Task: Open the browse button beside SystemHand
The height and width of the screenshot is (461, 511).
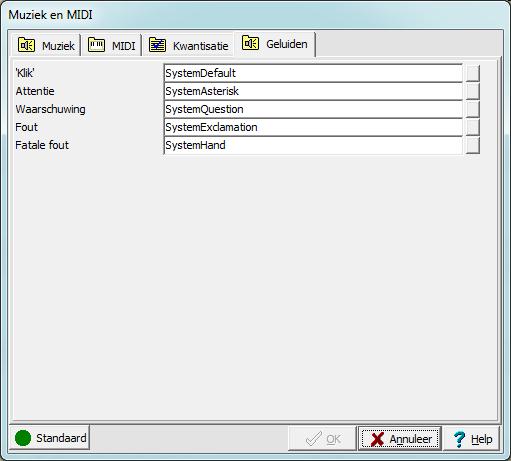Action: coord(473,145)
